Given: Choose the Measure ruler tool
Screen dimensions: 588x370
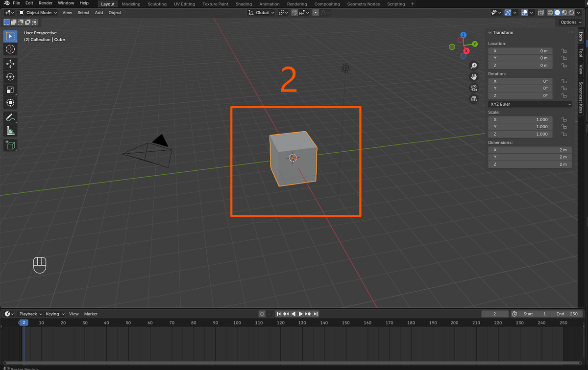Looking at the screenshot, I should coord(10,130).
